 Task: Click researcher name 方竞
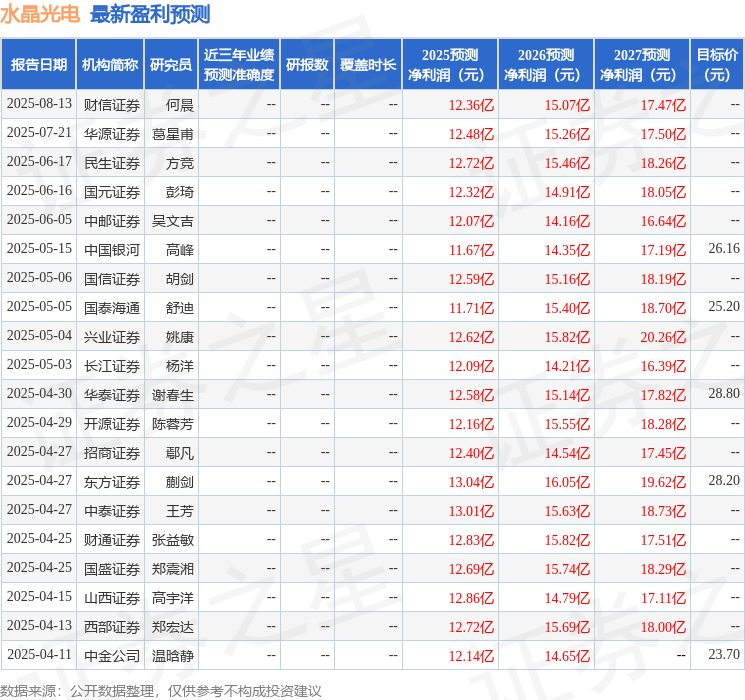point(180,163)
